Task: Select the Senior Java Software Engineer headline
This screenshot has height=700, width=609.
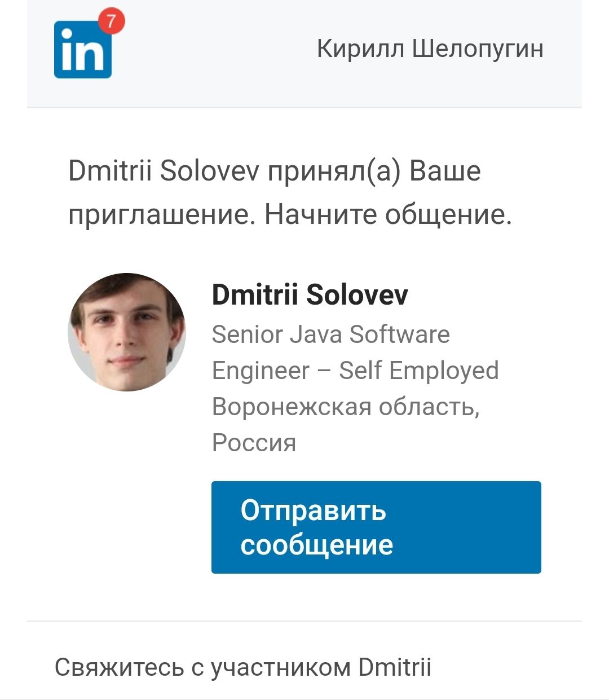Action: pyautogui.click(x=355, y=353)
